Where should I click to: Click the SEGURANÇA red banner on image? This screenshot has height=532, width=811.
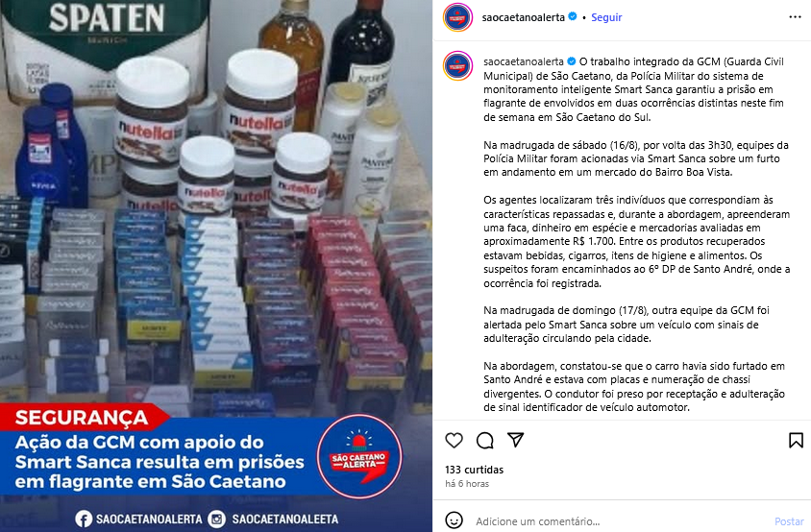pyautogui.click(x=83, y=417)
